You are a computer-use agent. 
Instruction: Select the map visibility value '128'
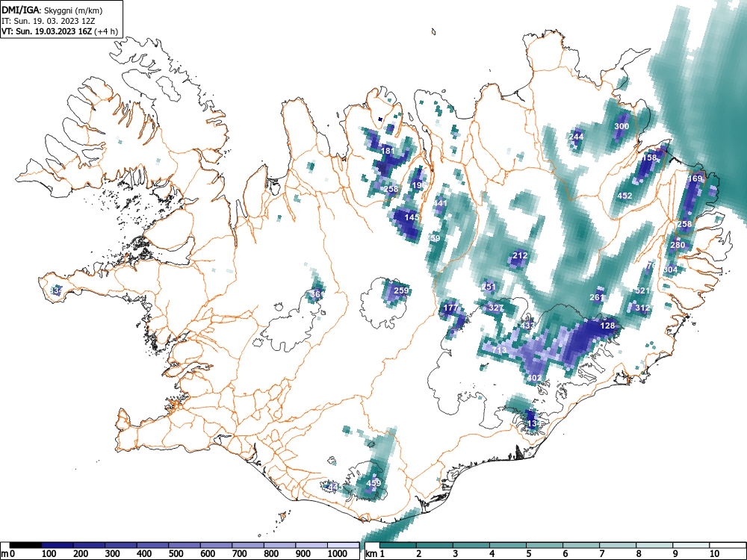tap(607, 326)
